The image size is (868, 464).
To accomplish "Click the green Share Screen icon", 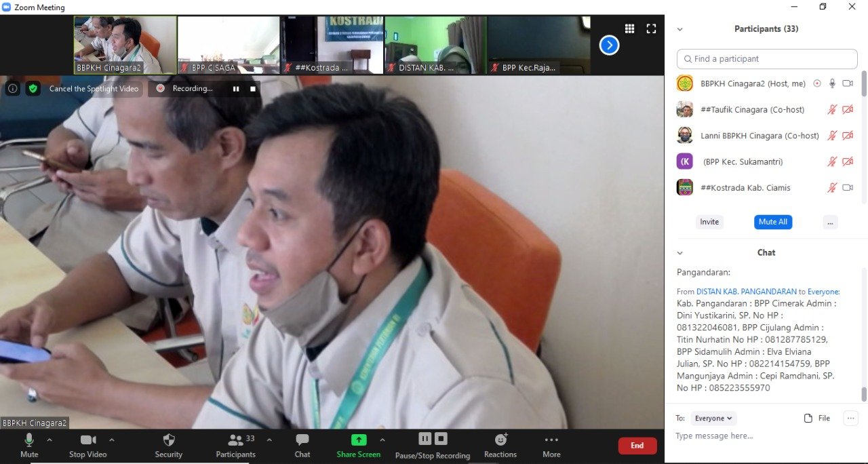I will [x=359, y=440].
